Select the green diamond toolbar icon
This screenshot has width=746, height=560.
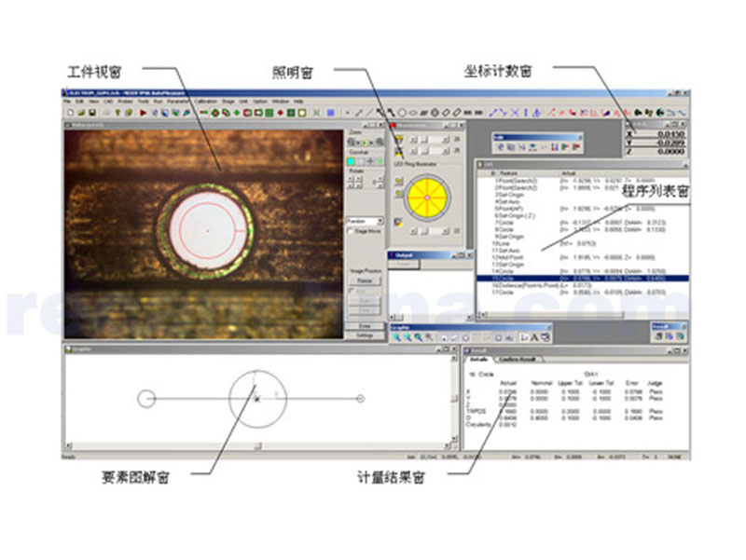[237, 113]
